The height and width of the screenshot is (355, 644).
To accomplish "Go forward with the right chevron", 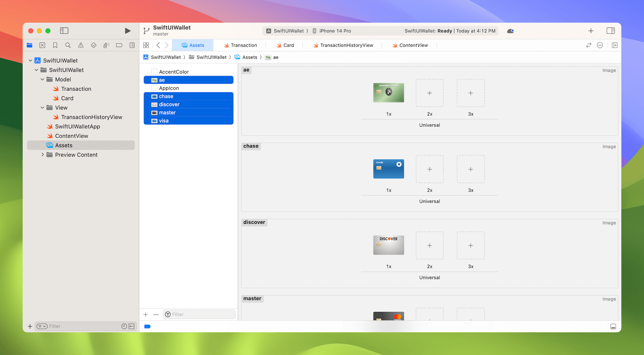I will click(x=167, y=45).
